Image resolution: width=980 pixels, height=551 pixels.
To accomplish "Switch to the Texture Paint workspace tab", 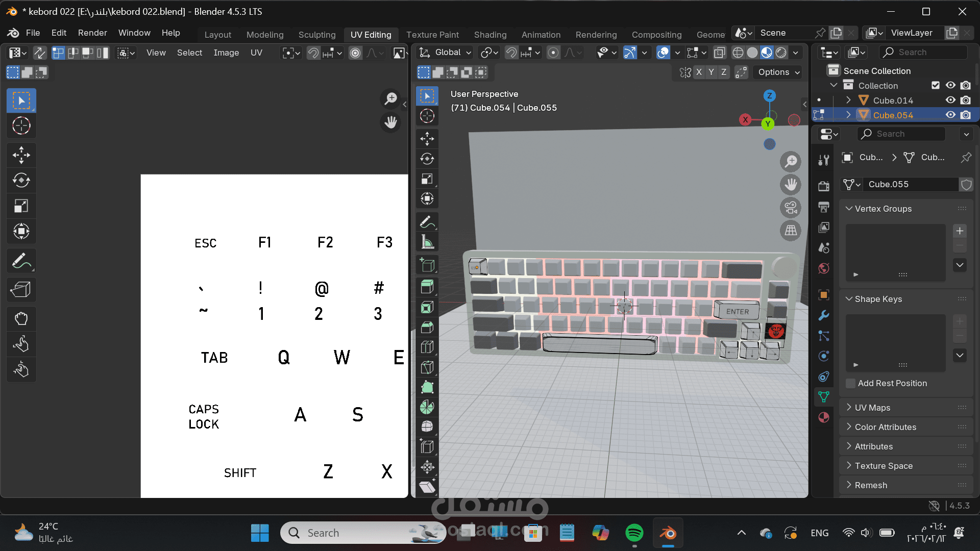I will (432, 35).
